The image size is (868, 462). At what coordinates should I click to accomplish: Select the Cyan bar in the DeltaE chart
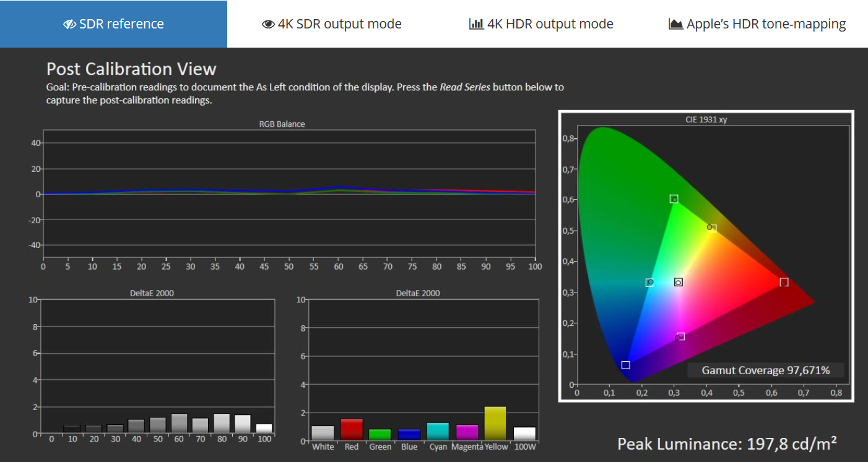(438, 432)
